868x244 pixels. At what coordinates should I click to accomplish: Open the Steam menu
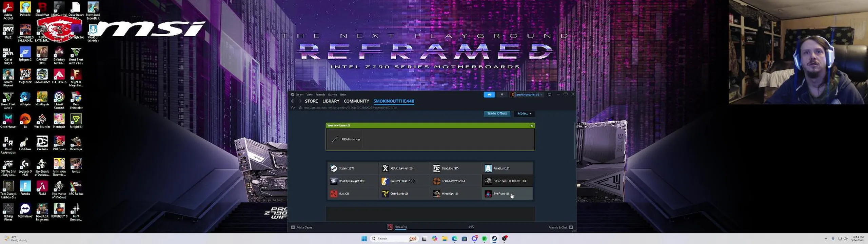(x=299, y=95)
